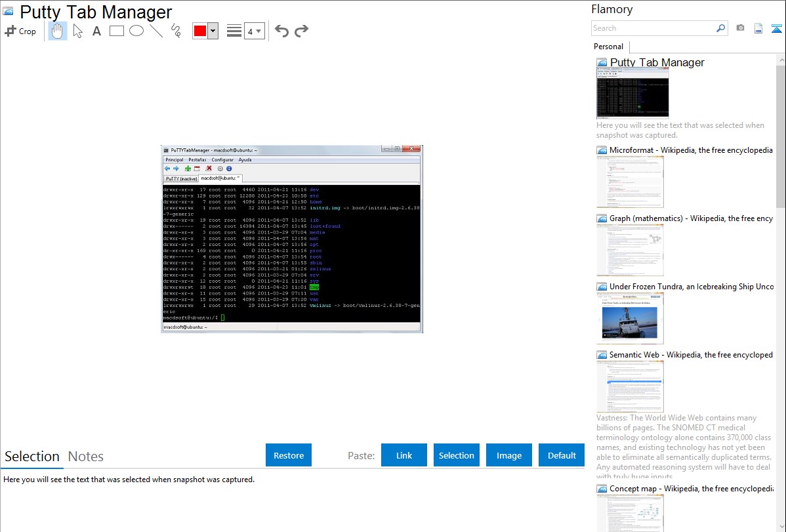Click the Paste Link button

[404, 455]
